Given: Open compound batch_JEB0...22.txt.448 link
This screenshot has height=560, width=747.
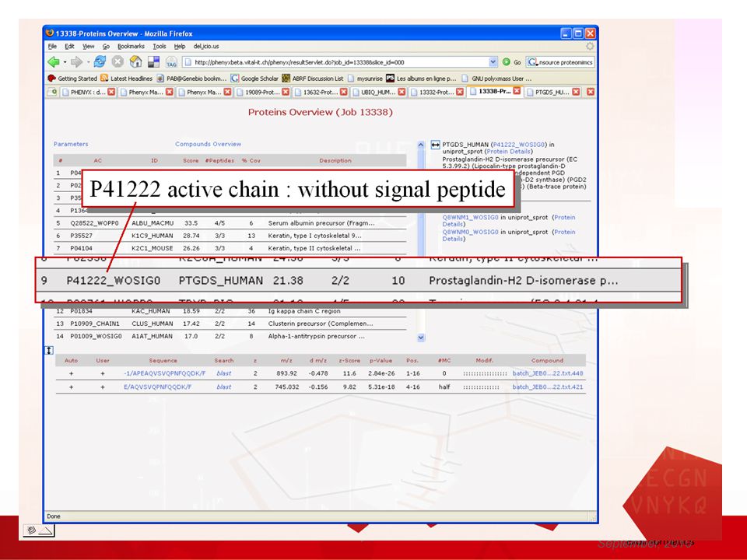Looking at the screenshot, I should (x=548, y=373).
